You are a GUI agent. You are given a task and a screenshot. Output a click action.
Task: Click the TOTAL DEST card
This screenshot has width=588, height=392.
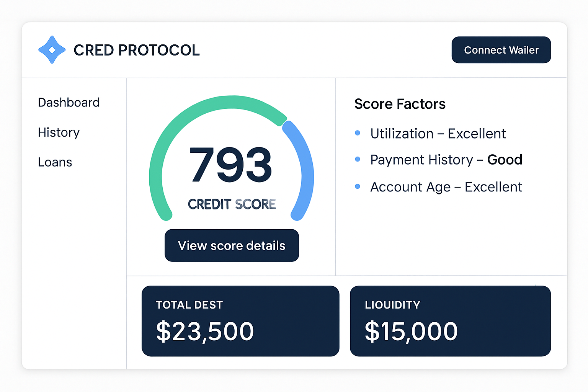tap(240, 321)
